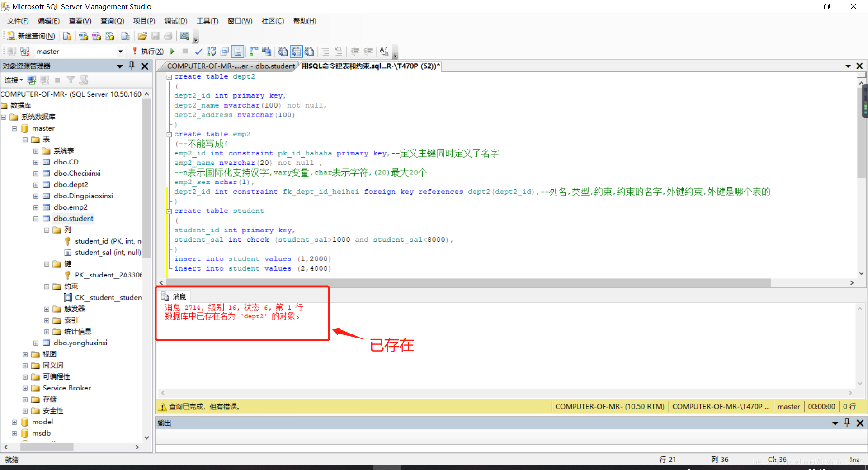Select the CK_student constraint item
Image resolution: width=868 pixels, height=470 pixels.
(108, 297)
